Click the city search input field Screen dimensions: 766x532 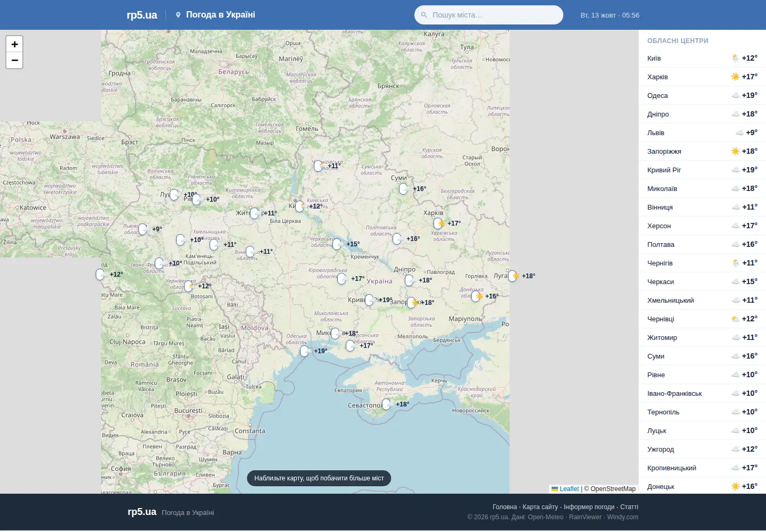point(489,15)
